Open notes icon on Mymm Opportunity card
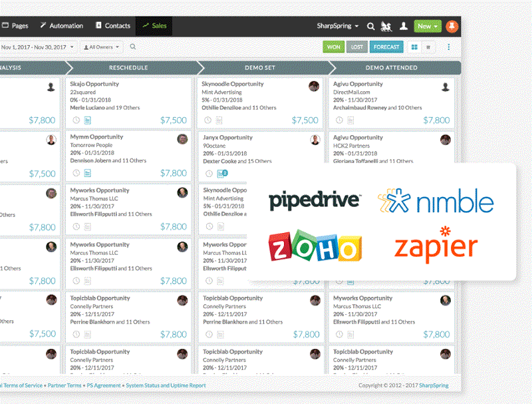Screen dimensions: 532x404 [87, 174]
